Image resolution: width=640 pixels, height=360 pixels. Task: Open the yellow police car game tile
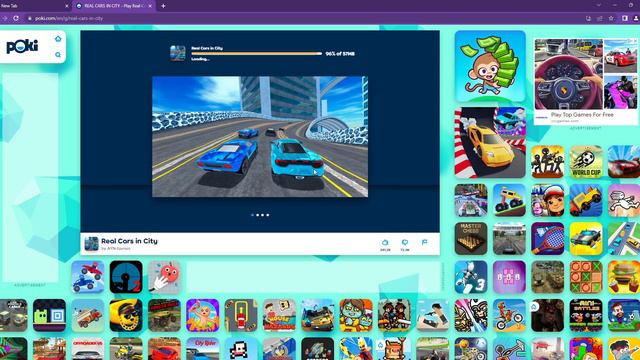tap(586, 238)
